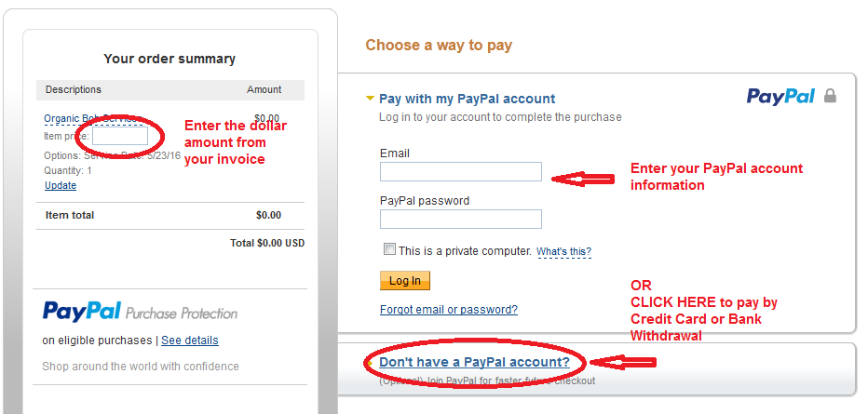Select the 'Pay with my PayPal account' heading
The image size is (868, 414).
pos(468,99)
